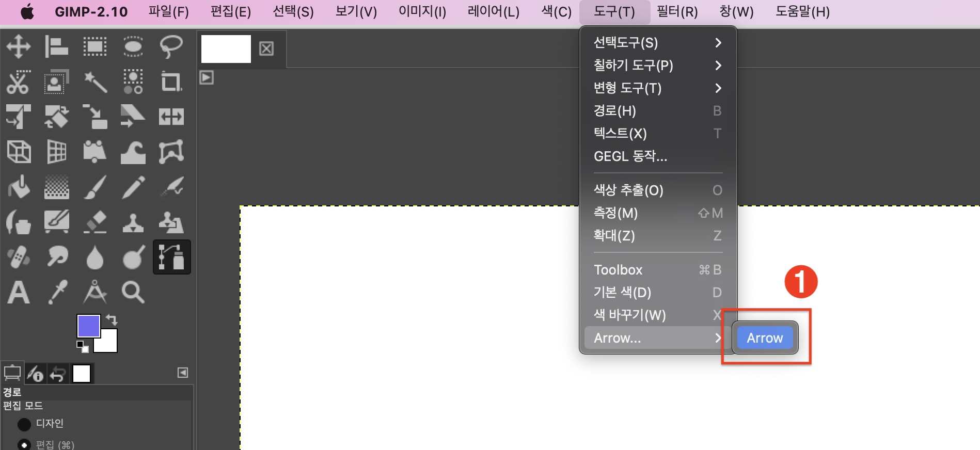The width and height of the screenshot is (980, 450).
Task: Click the blue Arrow submenu item
Action: (x=765, y=337)
